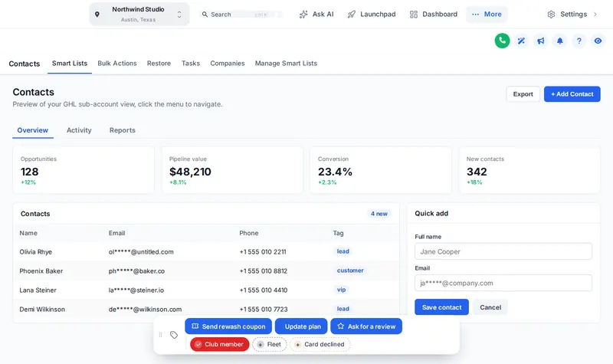Click the Launchpad rocket icon
Viewport: 613px width, 364px height.
pyautogui.click(x=352, y=14)
